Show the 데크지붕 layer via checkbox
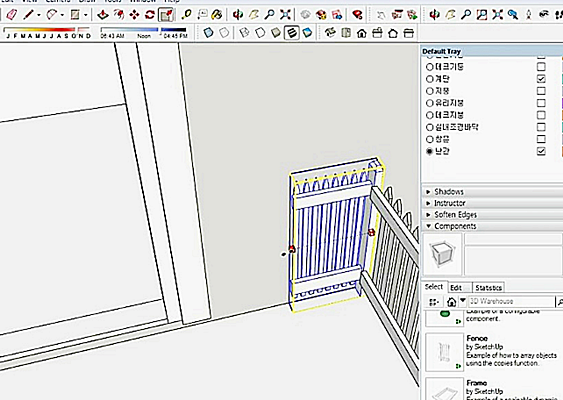 (x=541, y=115)
